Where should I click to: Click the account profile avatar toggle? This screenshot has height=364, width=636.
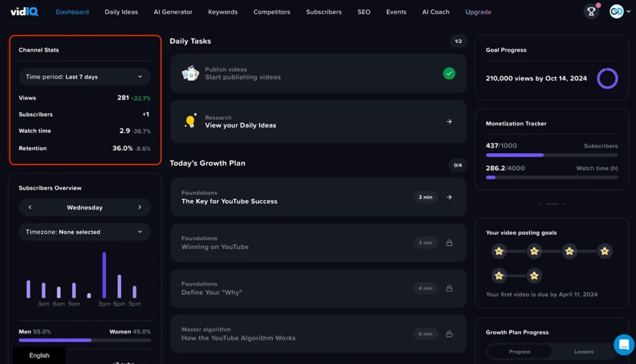tap(616, 11)
